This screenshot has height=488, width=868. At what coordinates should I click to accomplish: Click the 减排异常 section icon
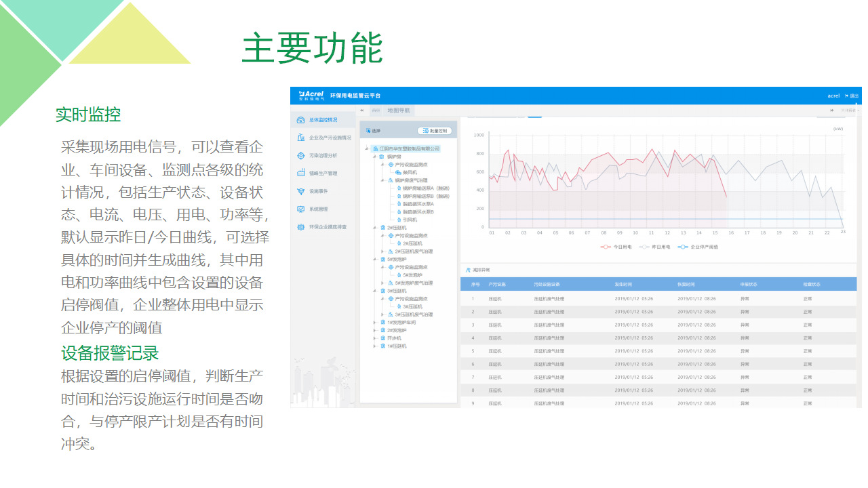click(x=468, y=270)
